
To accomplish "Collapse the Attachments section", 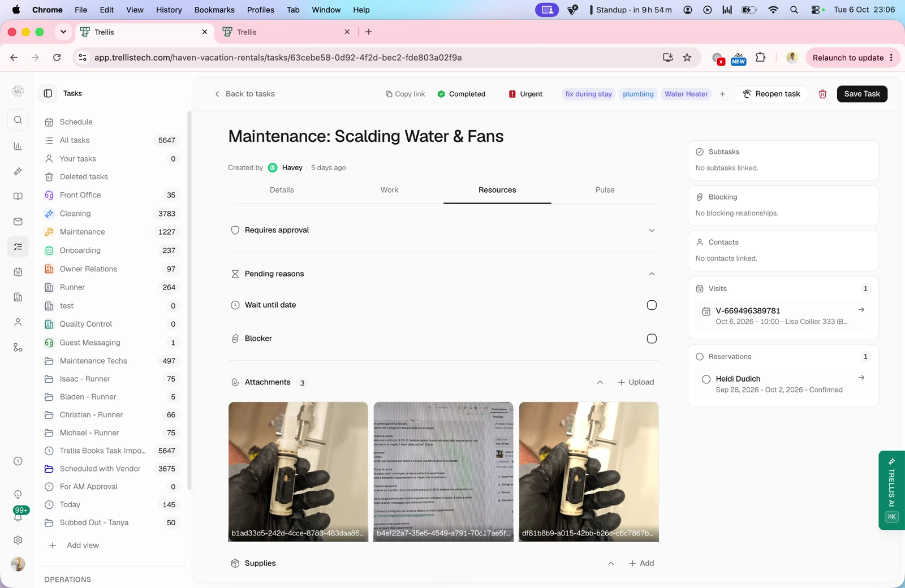I will [600, 382].
